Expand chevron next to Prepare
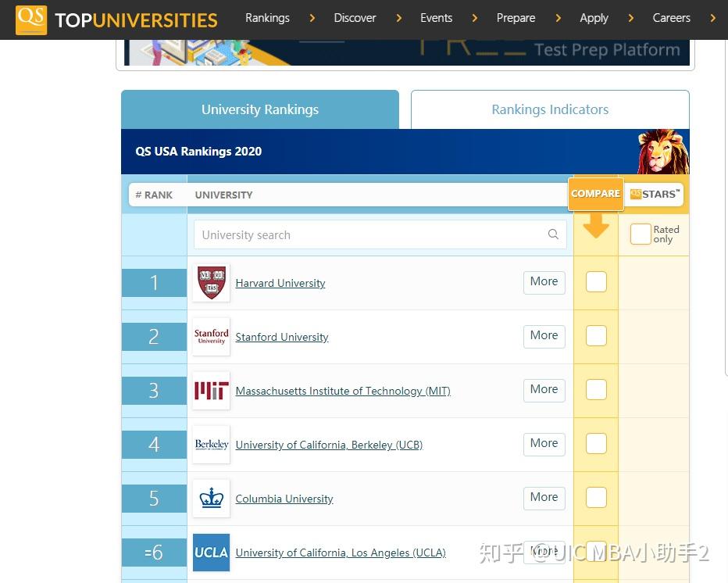The height and width of the screenshot is (583, 728). tap(558, 18)
